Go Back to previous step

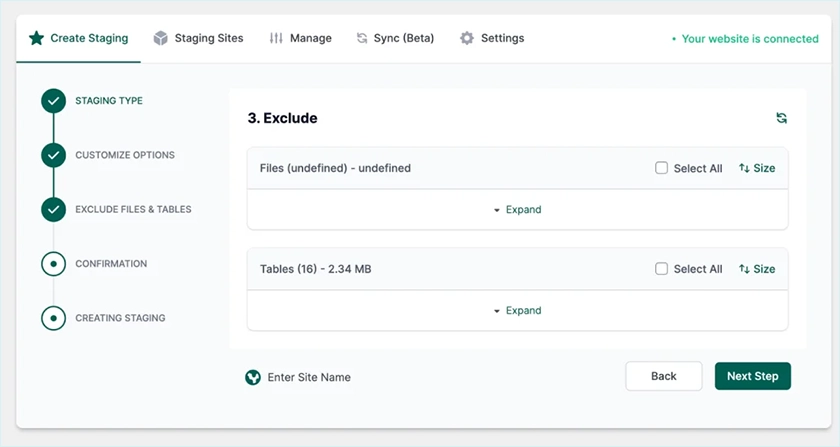pyautogui.click(x=663, y=376)
